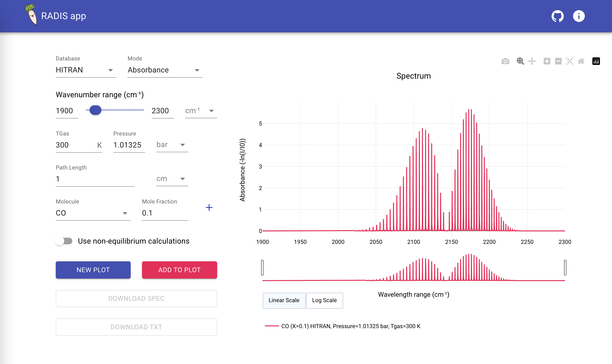Click the RADIS app title
Screen dimensions: 612x364
[64, 16]
